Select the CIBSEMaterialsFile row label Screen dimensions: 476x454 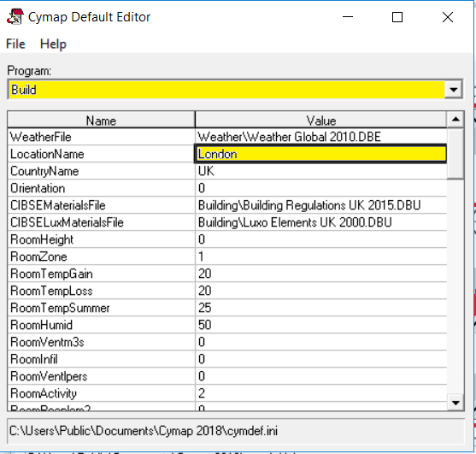101,205
